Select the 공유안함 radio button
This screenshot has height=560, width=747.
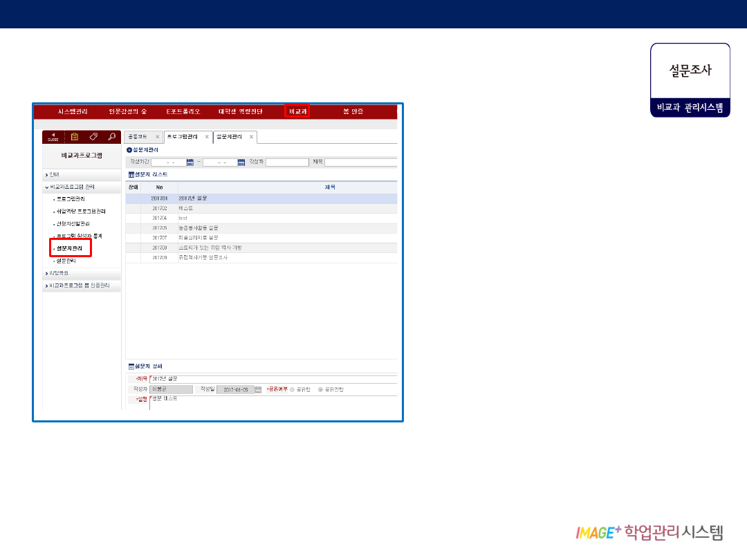tap(320, 390)
